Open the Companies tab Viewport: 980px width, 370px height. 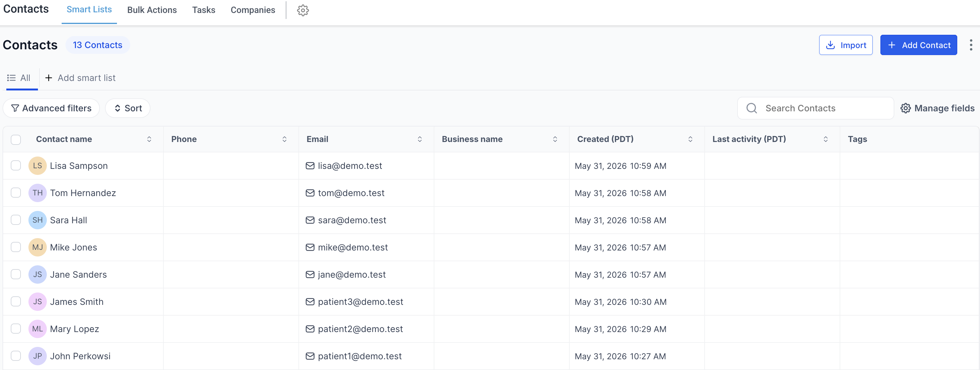tap(253, 10)
